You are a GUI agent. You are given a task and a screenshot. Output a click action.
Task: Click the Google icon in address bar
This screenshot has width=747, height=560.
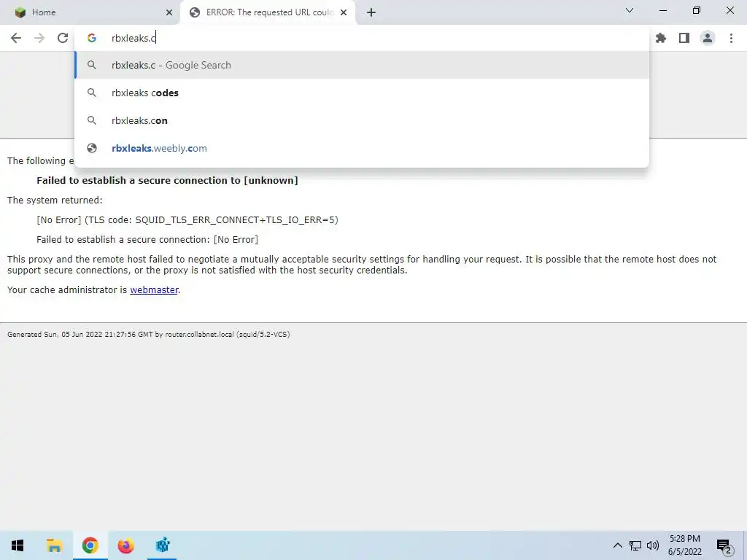(x=92, y=38)
